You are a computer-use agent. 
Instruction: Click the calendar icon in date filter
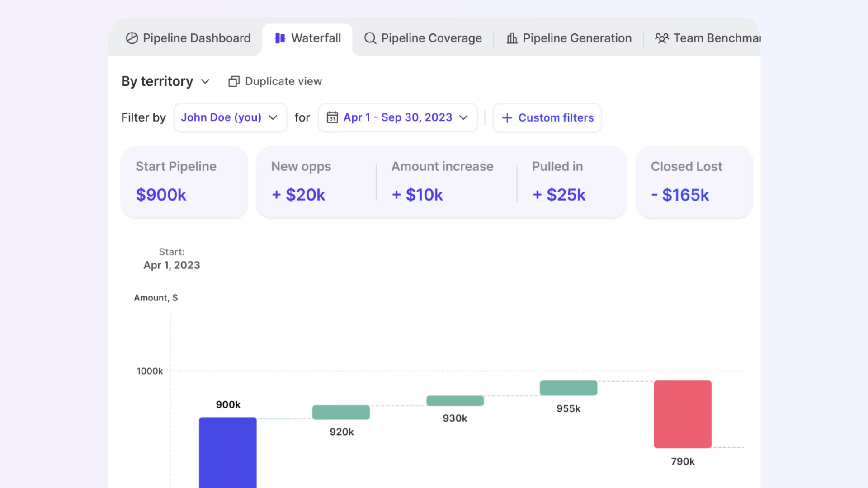coord(332,117)
